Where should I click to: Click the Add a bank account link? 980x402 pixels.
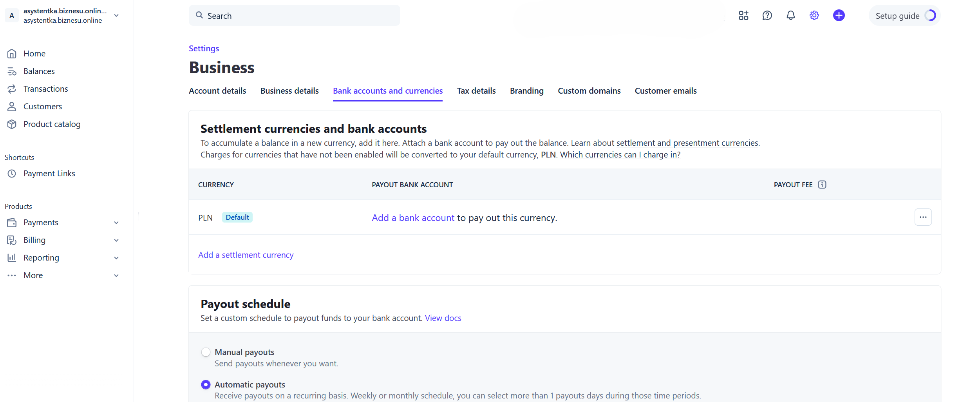[x=413, y=218]
